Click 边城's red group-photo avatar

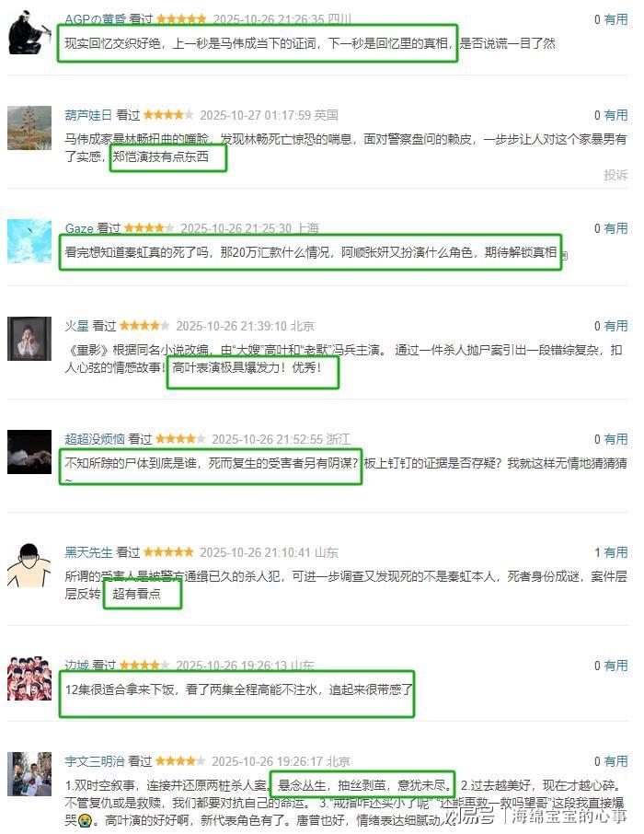tap(29, 678)
